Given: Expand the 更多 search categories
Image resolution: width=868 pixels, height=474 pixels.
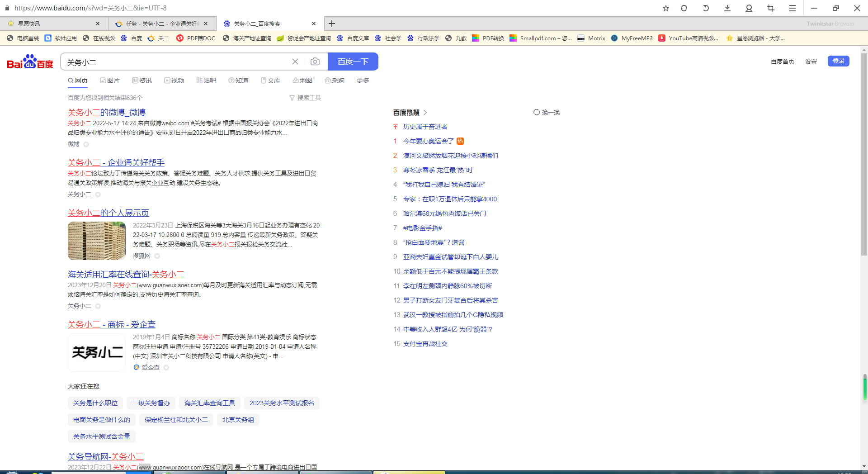Looking at the screenshot, I should [x=363, y=81].
